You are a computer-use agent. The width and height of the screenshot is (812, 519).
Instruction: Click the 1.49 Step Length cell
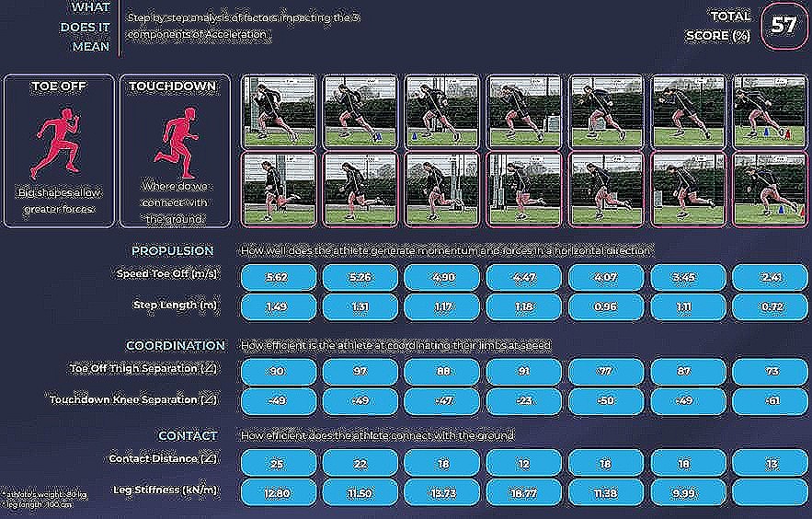(279, 307)
